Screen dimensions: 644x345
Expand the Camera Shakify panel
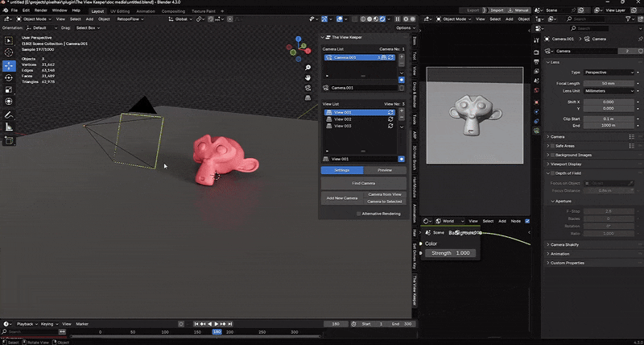tap(564, 245)
